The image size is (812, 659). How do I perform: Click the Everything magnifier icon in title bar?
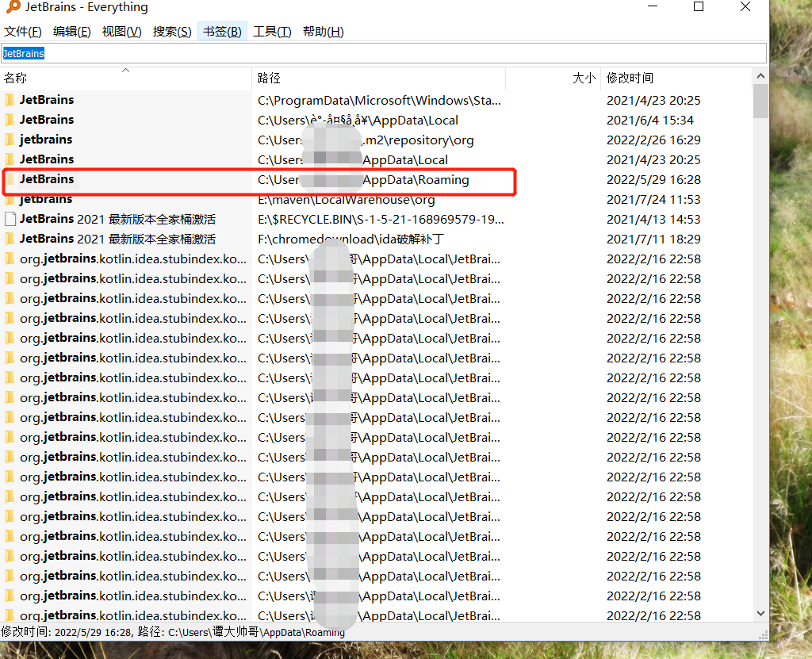pyautogui.click(x=13, y=6)
